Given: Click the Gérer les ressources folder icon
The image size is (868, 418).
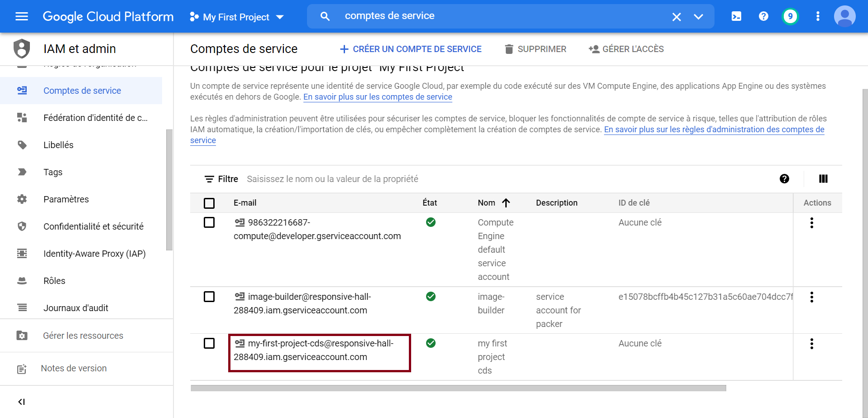Looking at the screenshot, I should click(x=22, y=336).
